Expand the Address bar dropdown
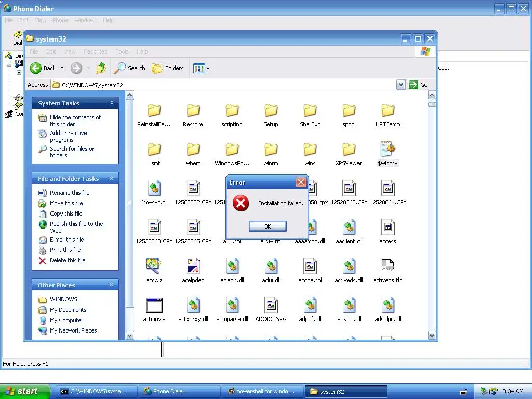The image size is (532, 399). tap(401, 85)
